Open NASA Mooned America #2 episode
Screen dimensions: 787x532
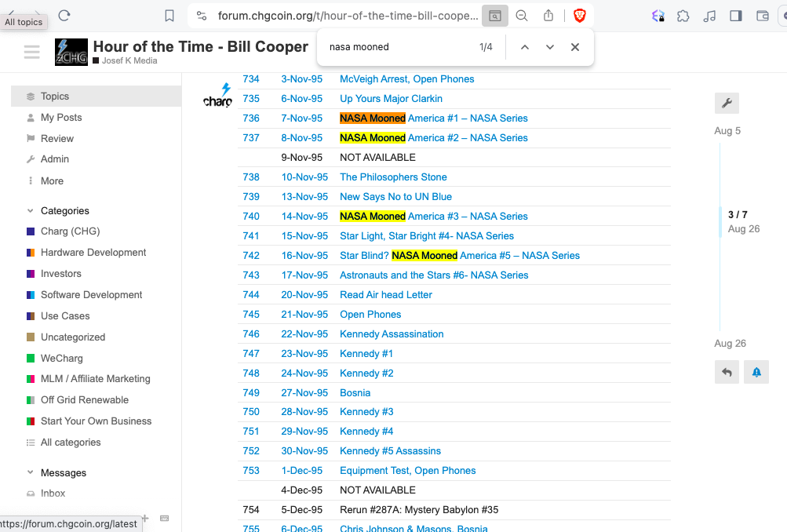(x=434, y=138)
